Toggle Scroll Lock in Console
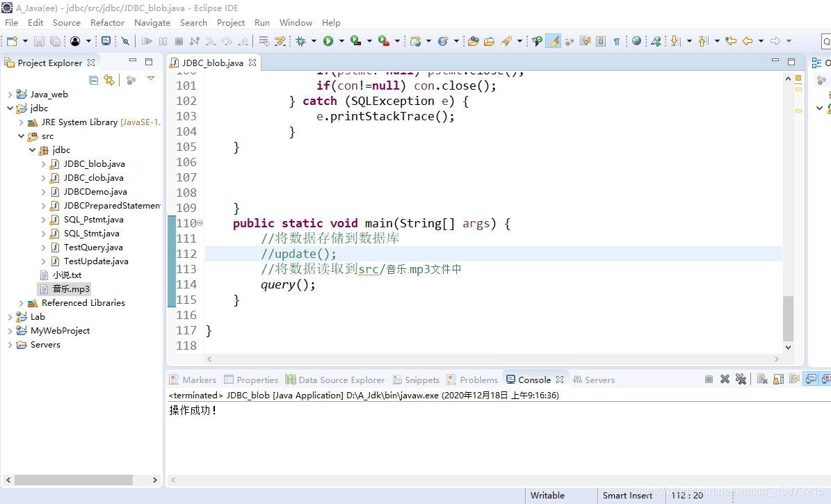The image size is (831, 504). pyautogui.click(x=779, y=379)
